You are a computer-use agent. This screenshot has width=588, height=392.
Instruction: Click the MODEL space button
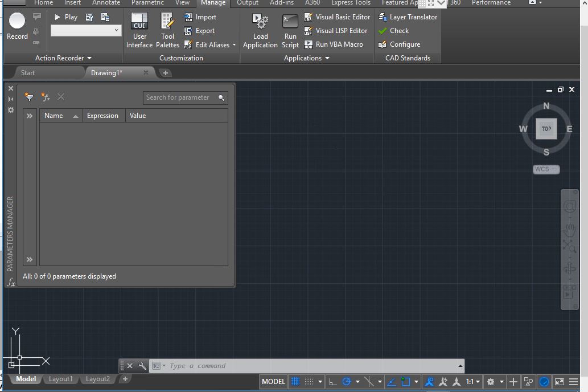point(273,382)
